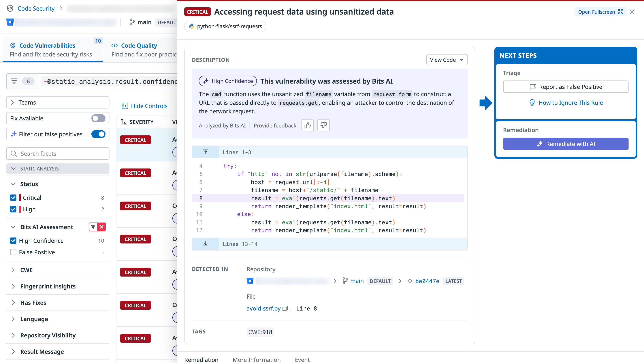Click the severity sort icon
Viewport: 644px width, 363px height.
pos(124,122)
